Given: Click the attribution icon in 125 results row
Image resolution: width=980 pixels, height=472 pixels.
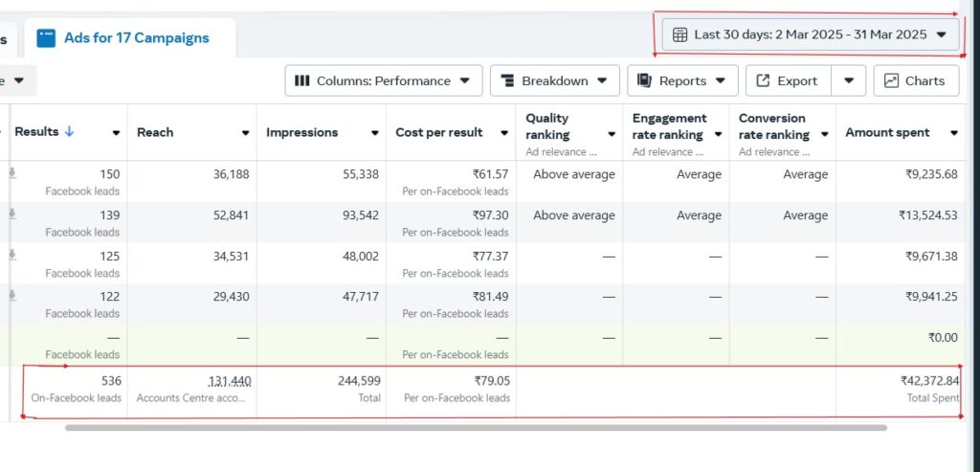Looking at the screenshot, I should pos(11,255).
